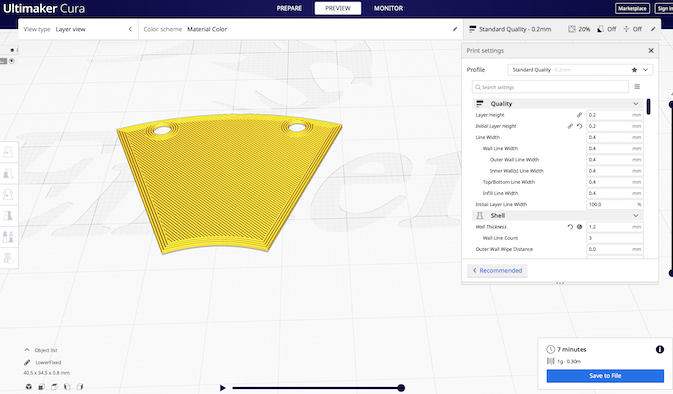Play the layer simulation
673x394 pixels.
click(222, 388)
